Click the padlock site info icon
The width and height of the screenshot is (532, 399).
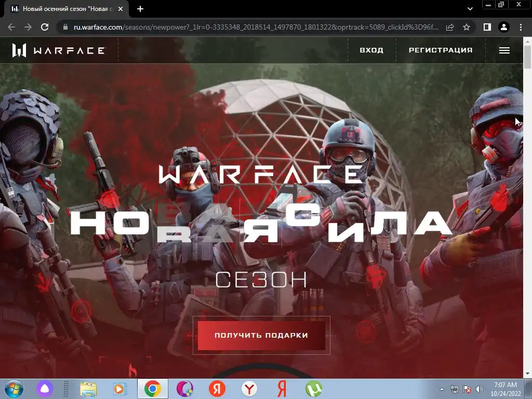[x=65, y=27]
